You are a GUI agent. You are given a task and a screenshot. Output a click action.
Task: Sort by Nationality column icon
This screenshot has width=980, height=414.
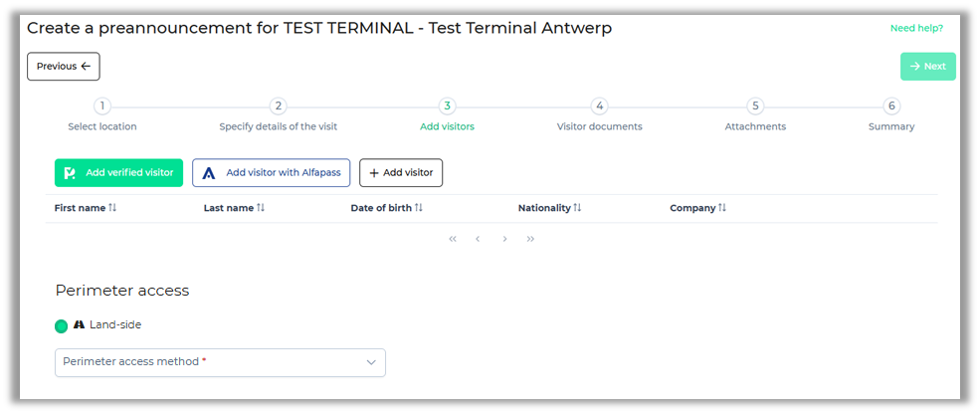(577, 208)
